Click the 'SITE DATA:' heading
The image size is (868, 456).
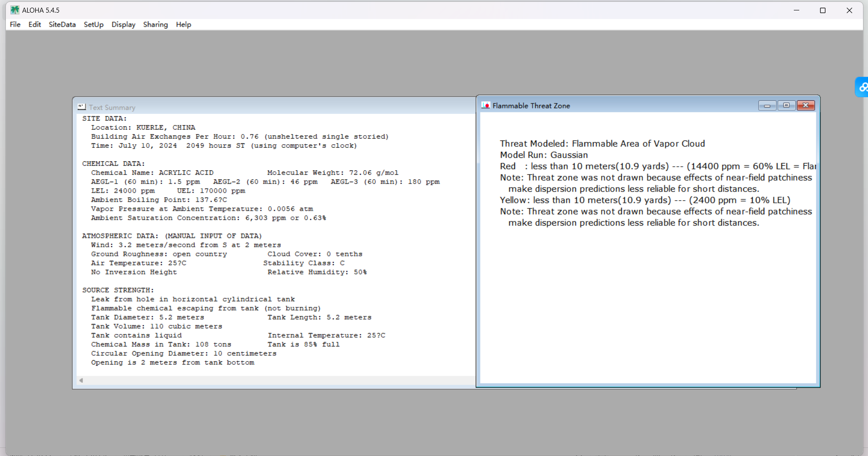pos(104,118)
